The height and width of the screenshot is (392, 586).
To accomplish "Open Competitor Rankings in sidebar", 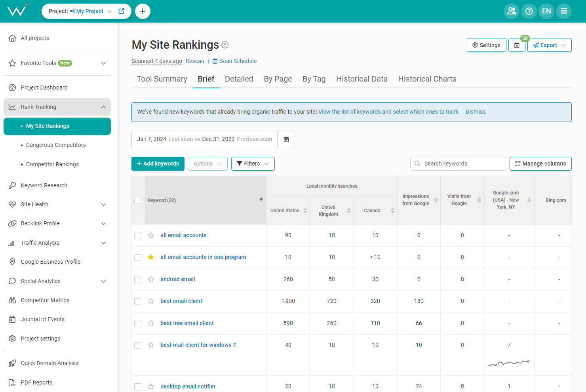I will (x=52, y=164).
